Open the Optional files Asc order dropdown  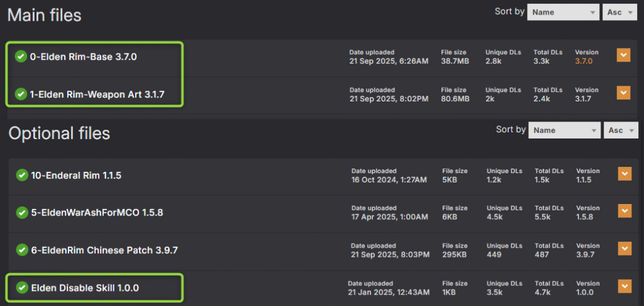pos(621,130)
